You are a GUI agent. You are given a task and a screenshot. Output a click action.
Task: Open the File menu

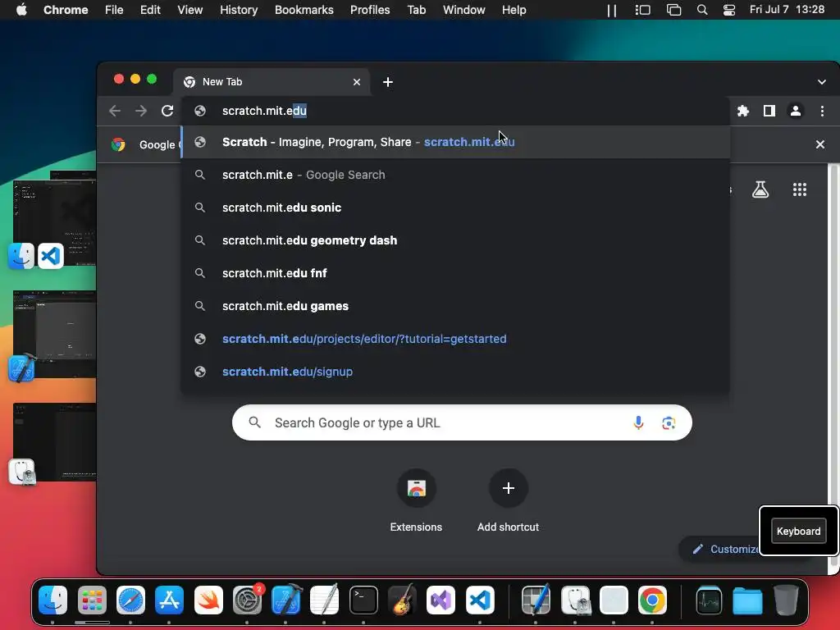114,10
